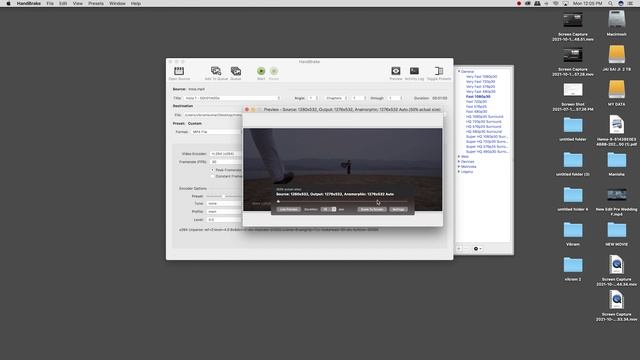This screenshot has width=640, height=360.
Task: Open the MY DATA drive icon
Action: tap(616, 90)
